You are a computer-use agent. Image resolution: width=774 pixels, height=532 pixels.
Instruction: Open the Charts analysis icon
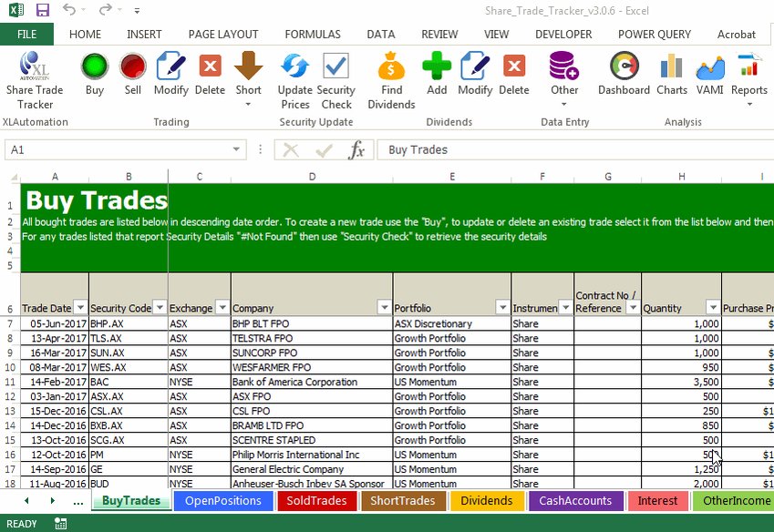671,66
